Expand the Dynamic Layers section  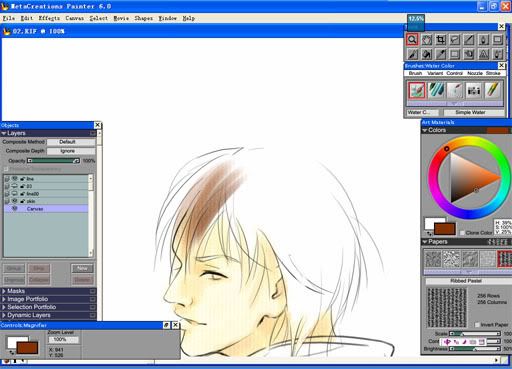click(4, 315)
